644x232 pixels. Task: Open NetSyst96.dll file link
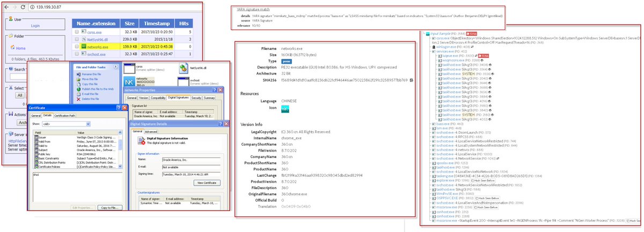(98, 40)
